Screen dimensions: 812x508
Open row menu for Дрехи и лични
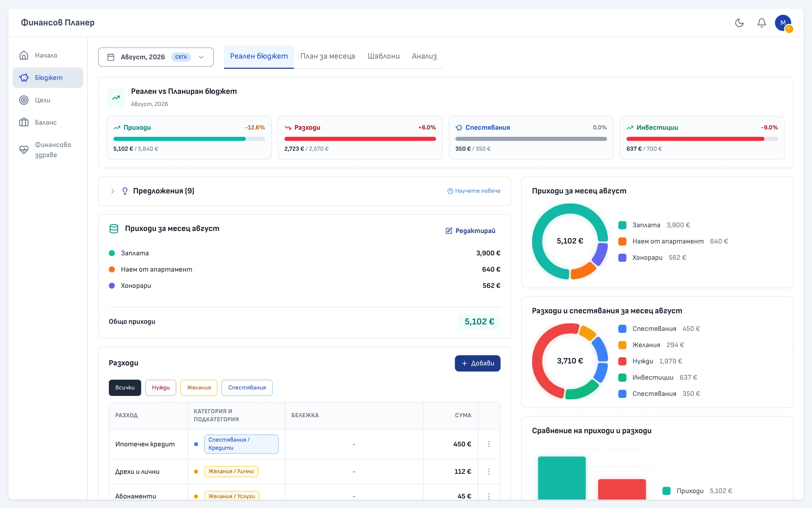pos(489,471)
